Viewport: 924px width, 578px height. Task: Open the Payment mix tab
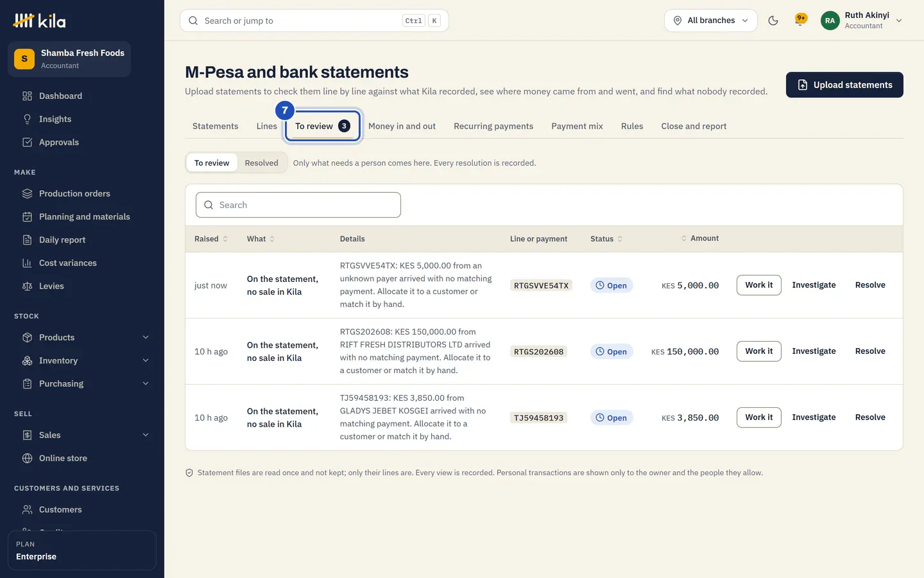tap(577, 127)
